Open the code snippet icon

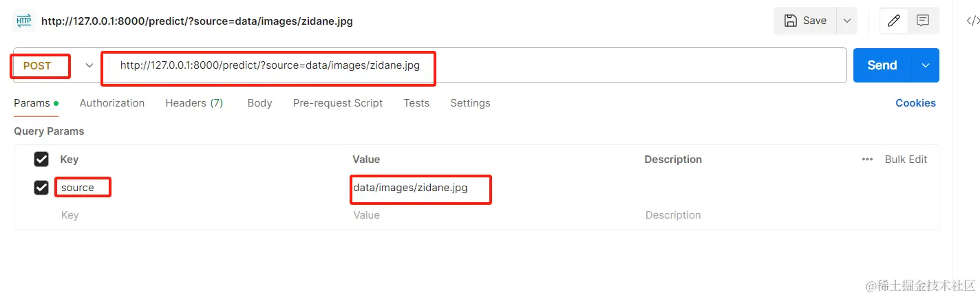972,21
